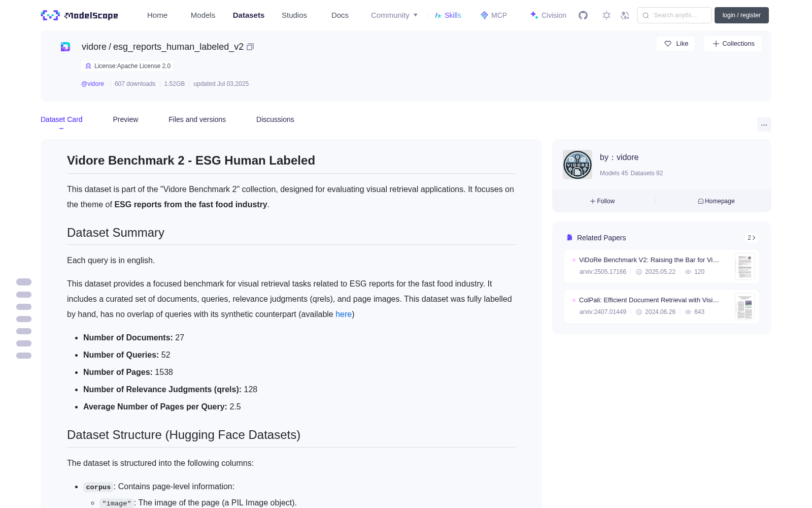Click 'arxiv:2407.01449' paper identifier
Image resolution: width=812 pixels, height=508 pixels.
[x=603, y=312]
